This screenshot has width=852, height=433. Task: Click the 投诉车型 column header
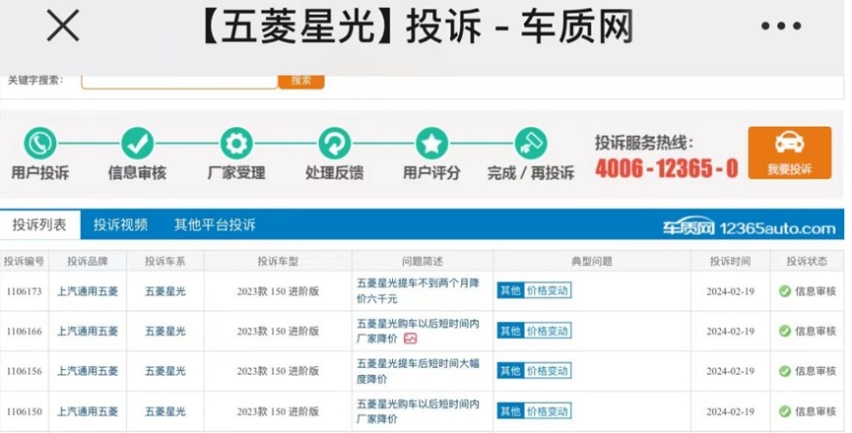278,261
